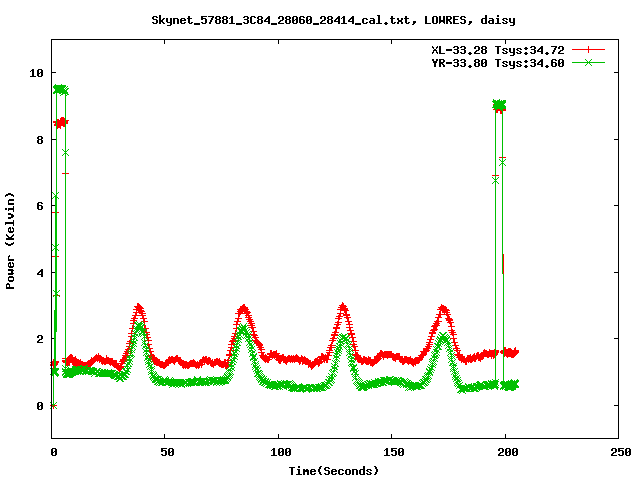This screenshot has width=640, height=480.
Task: Select the XL-33.28 Tsys:34.72 legend entry
Action: click(498, 50)
